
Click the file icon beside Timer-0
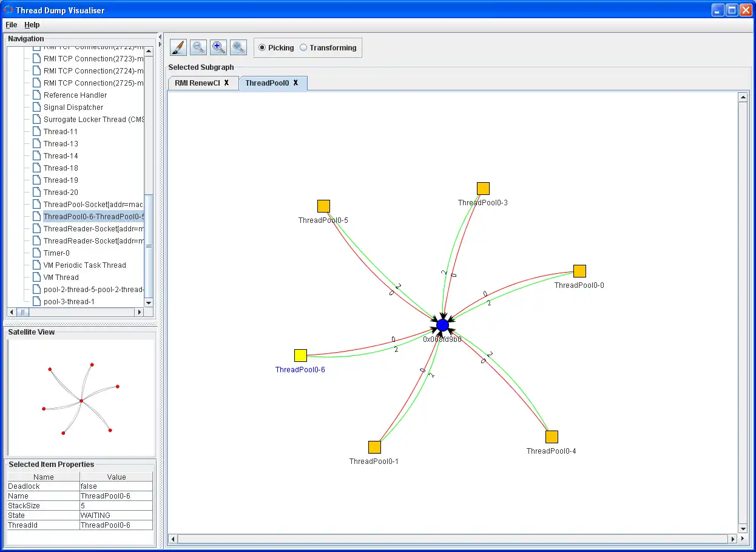(x=36, y=253)
